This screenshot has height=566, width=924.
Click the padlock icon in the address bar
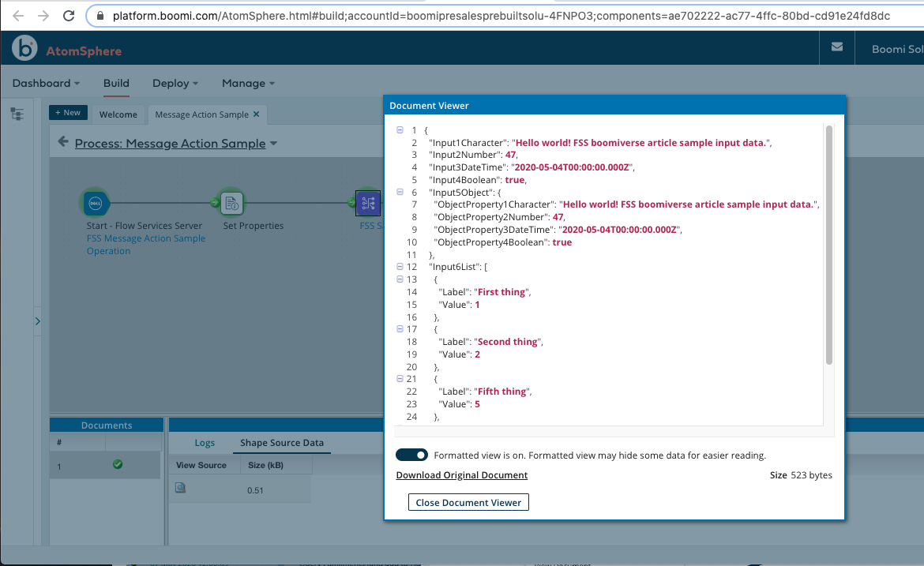tap(100, 16)
